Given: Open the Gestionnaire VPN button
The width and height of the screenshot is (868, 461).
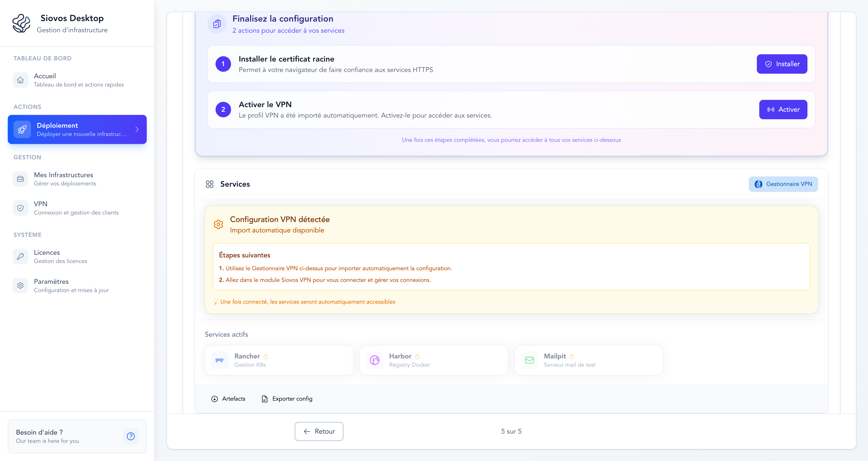Looking at the screenshot, I should pyautogui.click(x=783, y=184).
